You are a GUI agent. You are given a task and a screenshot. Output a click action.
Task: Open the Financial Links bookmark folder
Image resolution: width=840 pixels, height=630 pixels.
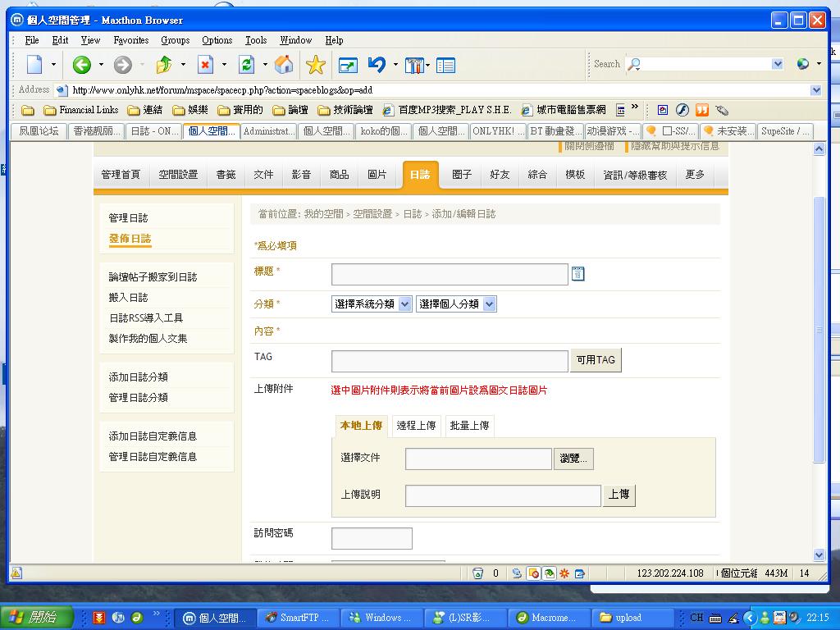click(x=81, y=110)
